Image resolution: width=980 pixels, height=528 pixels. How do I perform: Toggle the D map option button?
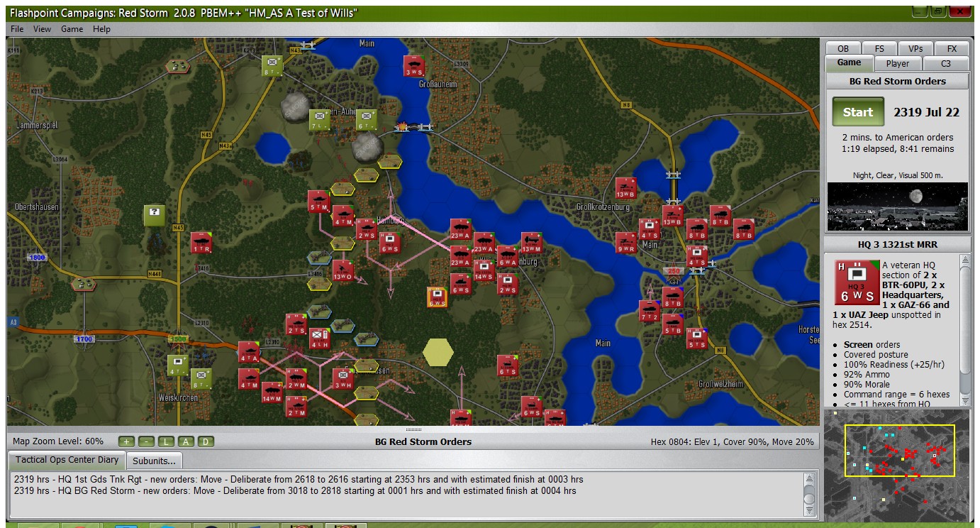(205, 441)
